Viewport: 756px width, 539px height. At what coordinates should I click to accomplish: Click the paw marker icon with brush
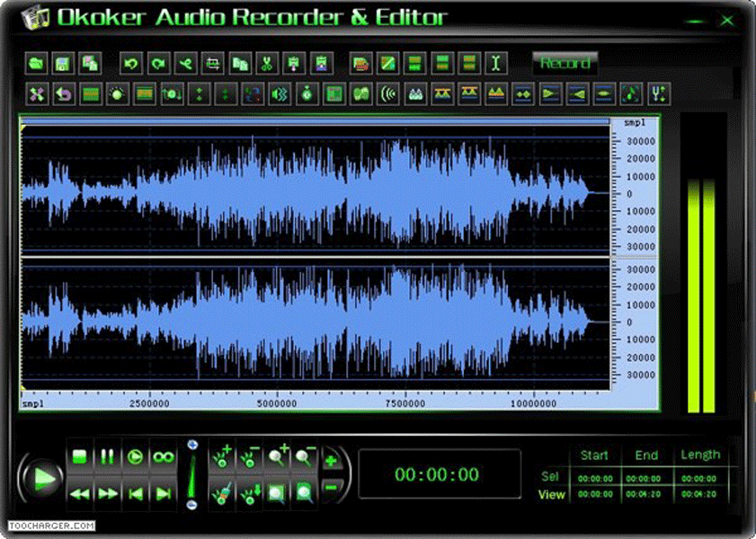(222, 494)
